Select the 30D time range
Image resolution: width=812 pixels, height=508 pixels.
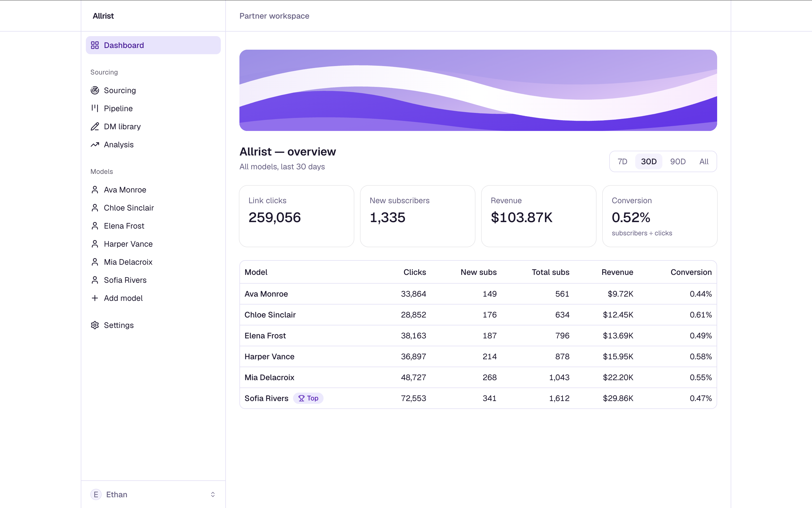(x=649, y=162)
